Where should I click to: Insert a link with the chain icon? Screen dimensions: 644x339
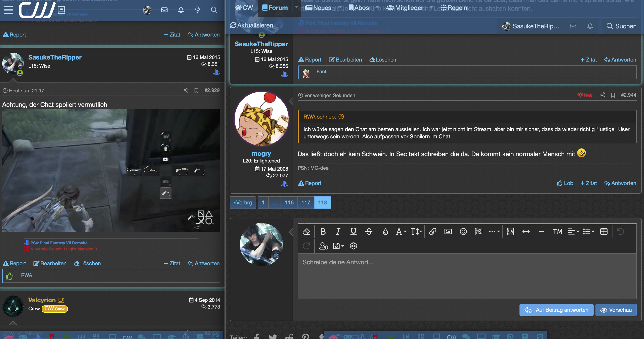[x=433, y=231]
